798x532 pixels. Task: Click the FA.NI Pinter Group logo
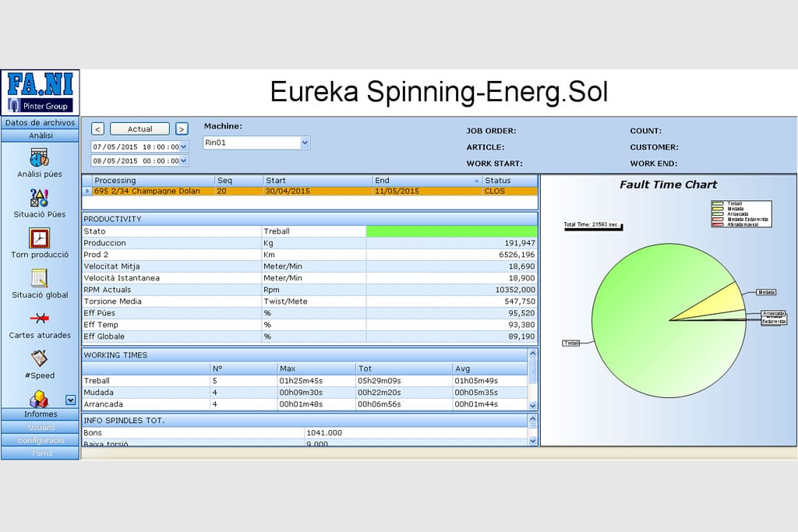[x=41, y=92]
